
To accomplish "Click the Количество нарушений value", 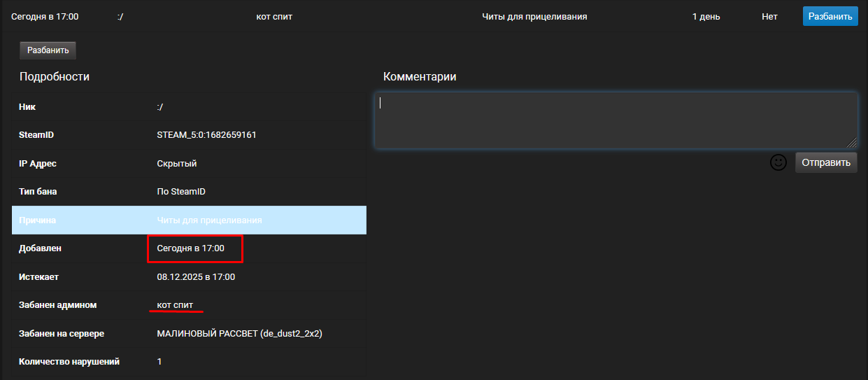I will pyautogui.click(x=159, y=362).
